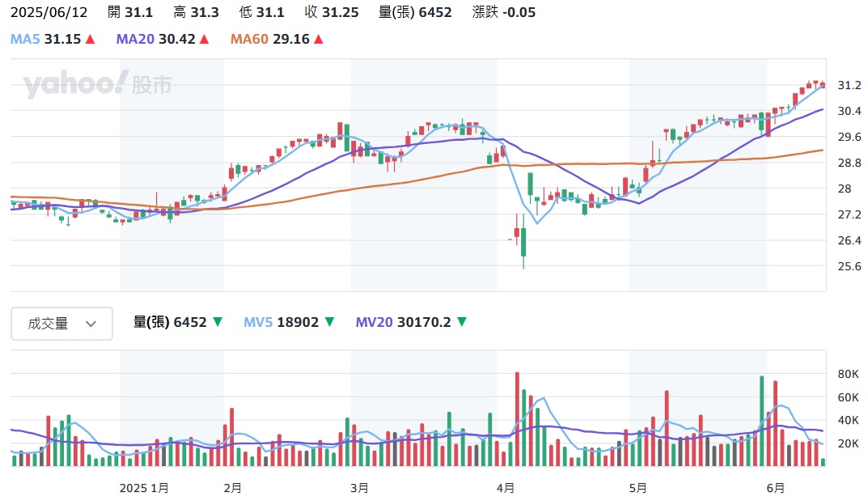This screenshot has width=868, height=496.
Task: Click the price change 漲跌 -0.05
Action: click(x=504, y=12)
